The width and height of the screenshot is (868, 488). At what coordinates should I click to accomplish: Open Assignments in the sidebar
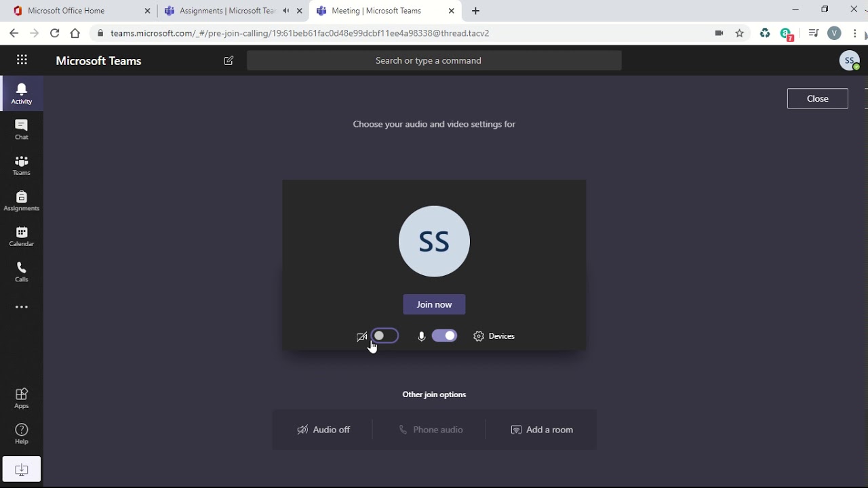click(x=22, y=201)
